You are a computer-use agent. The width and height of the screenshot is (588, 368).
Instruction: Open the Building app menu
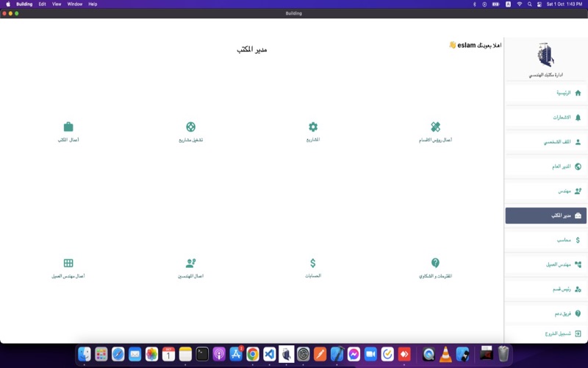tap(24, 4)
